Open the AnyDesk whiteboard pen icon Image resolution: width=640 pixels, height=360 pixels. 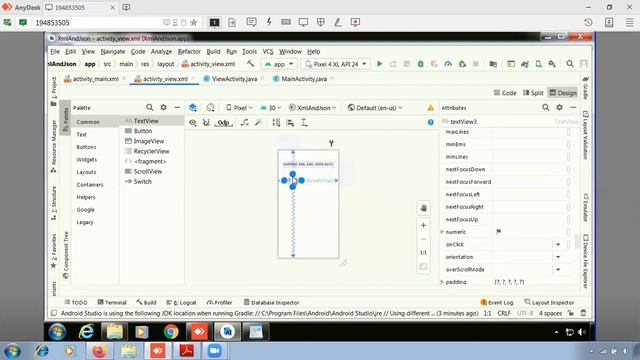[338, 22]
